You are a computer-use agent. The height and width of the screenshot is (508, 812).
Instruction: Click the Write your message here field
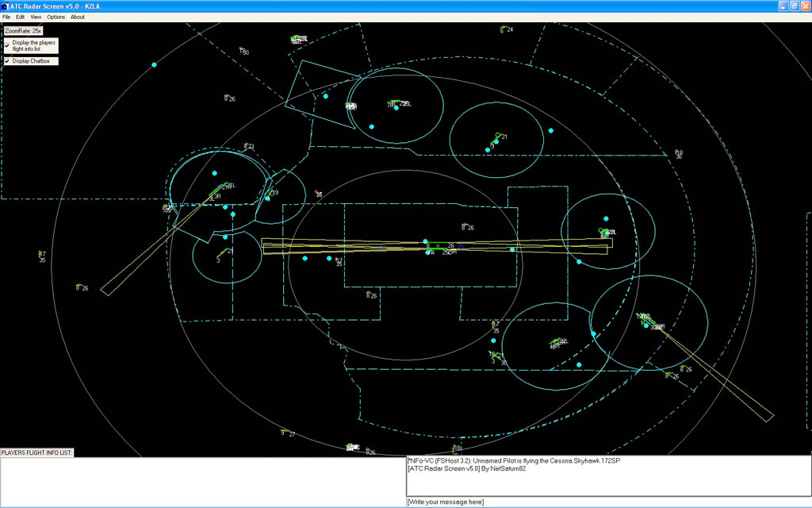[x=607, y=502]
